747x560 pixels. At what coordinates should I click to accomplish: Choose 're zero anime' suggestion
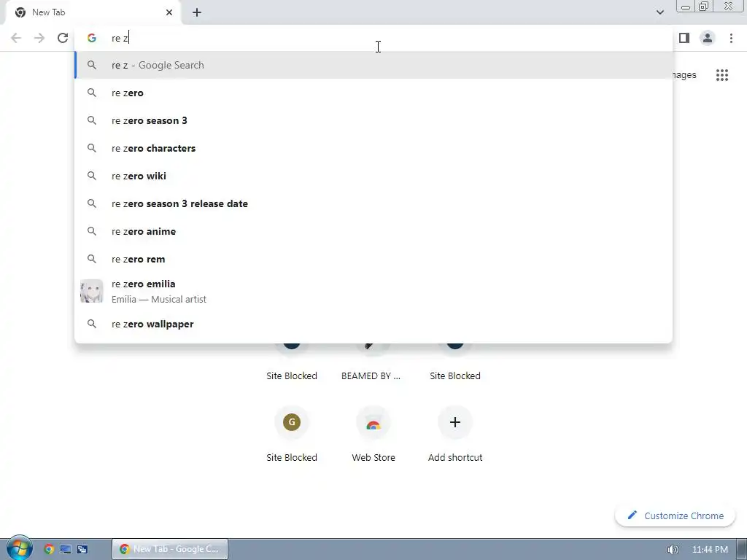(373, 231)
